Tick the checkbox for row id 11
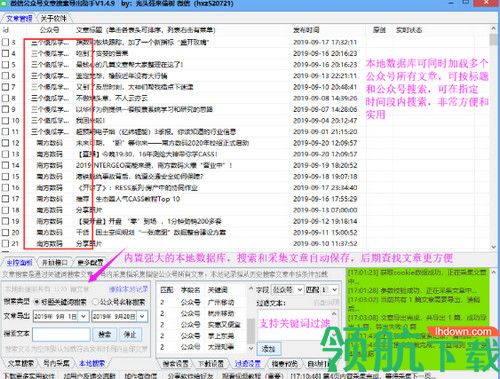This screenshot has width=500, height=379. click(5, 132)
